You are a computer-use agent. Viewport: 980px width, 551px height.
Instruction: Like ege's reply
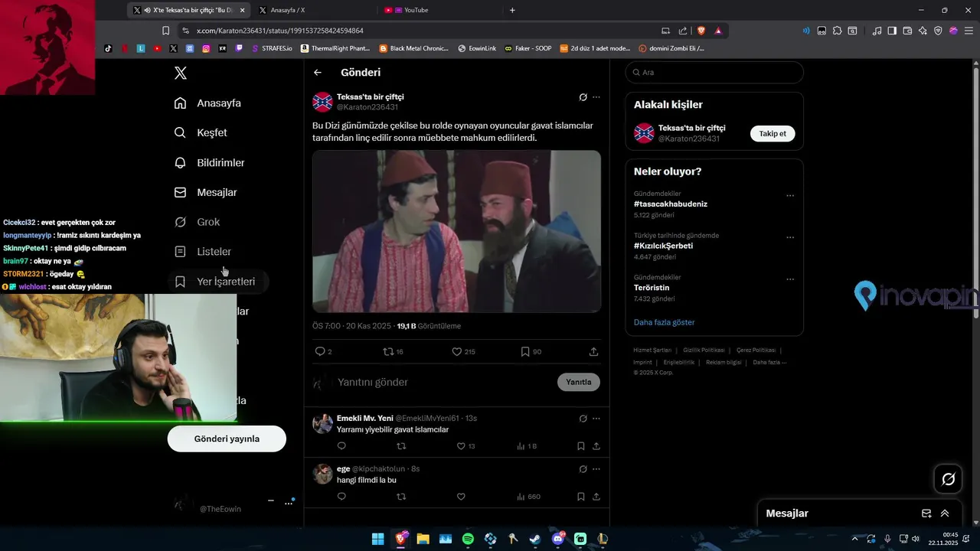(x=461, y=497)
